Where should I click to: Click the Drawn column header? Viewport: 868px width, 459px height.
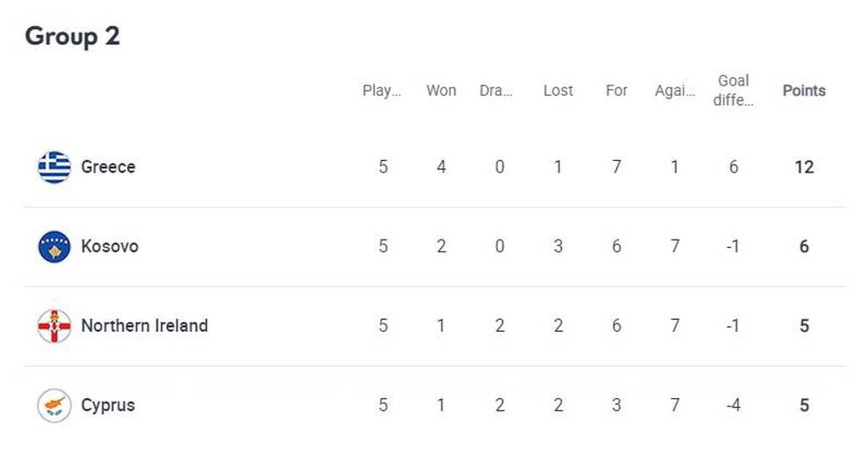497,91
